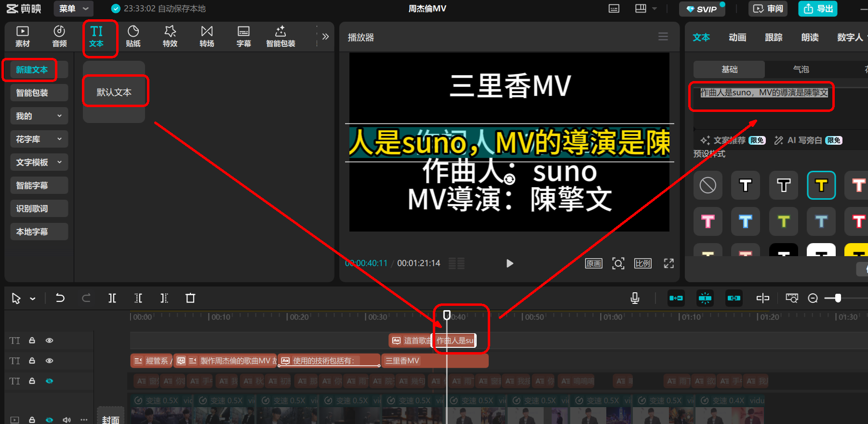Click the focus zoom icon in the player
Image resolution: width=868 pixels, height=424 pixels.
point(618,263)
